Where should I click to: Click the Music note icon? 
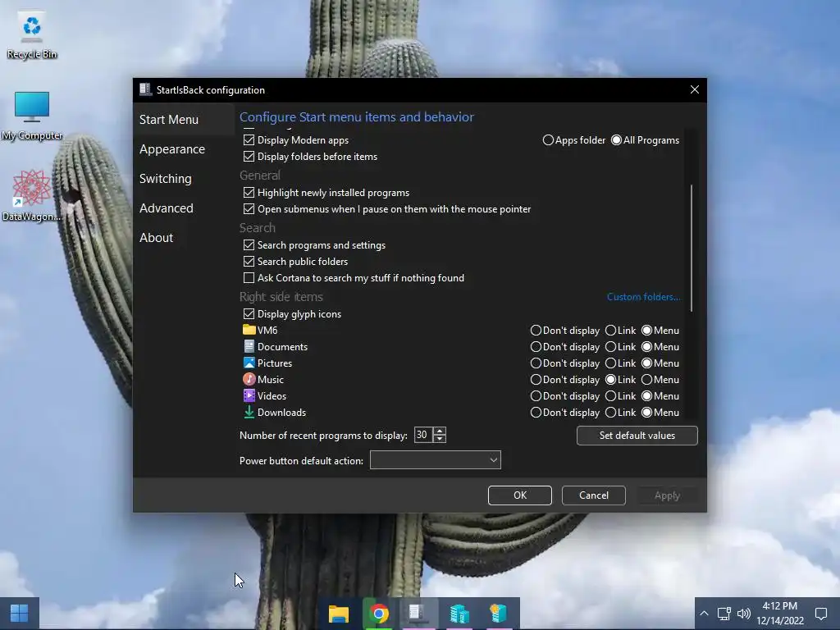point(249,379)
